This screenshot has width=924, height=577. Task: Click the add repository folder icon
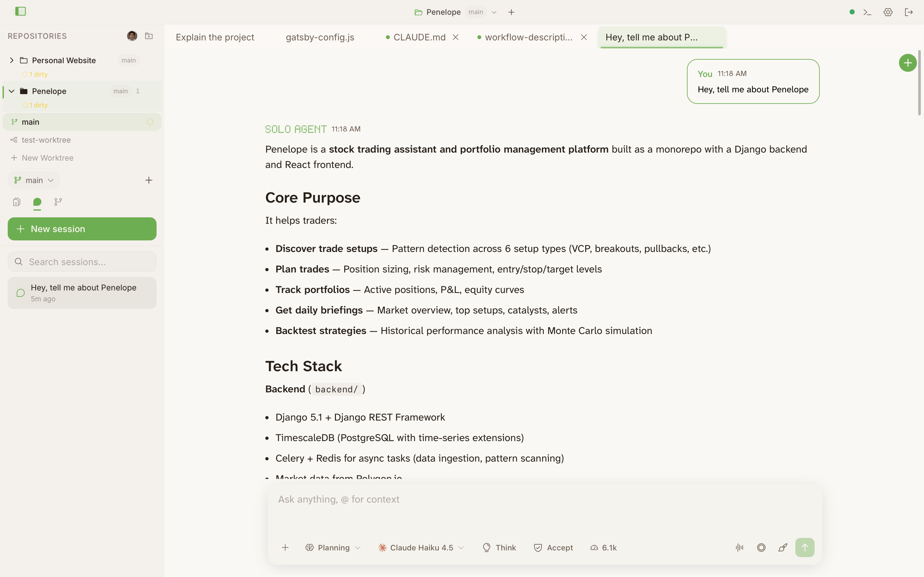point(149,36)
